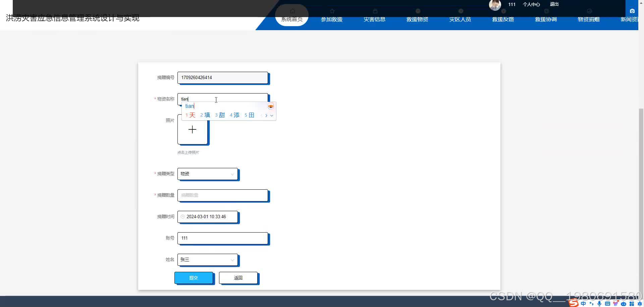Click the home icon above 系统首页

292,11
